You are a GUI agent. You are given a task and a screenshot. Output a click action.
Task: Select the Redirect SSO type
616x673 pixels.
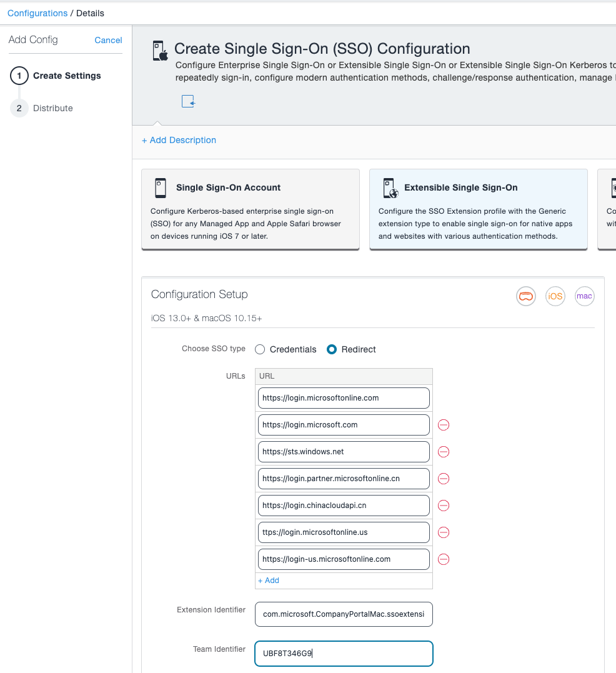coord(331,349)
